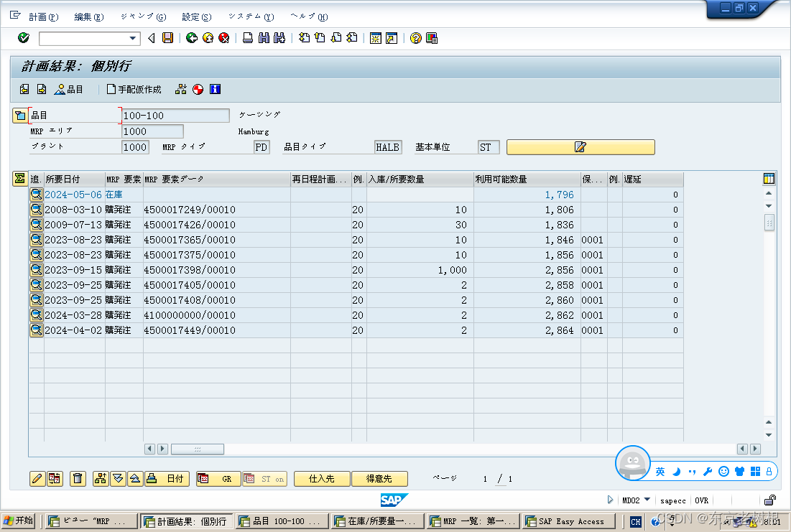Click the yellow edit-note button beside ST

tap(580, 146)
